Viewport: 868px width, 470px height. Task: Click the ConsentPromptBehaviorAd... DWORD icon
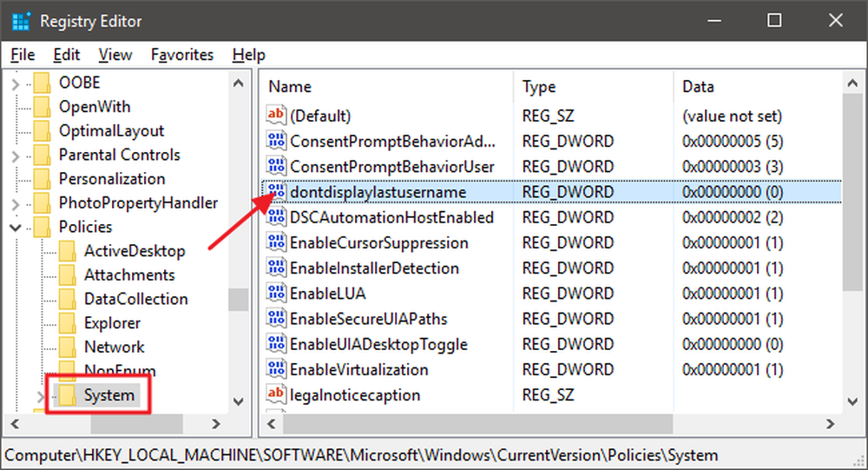point(276,141)
